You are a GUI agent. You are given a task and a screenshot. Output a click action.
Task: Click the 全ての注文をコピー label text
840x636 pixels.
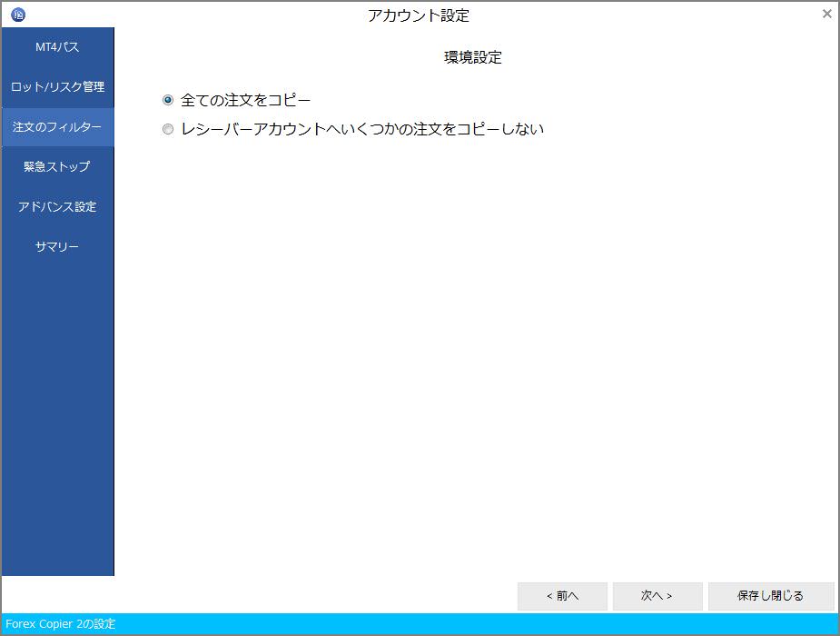pyautogui.click(x=245, y=99)
